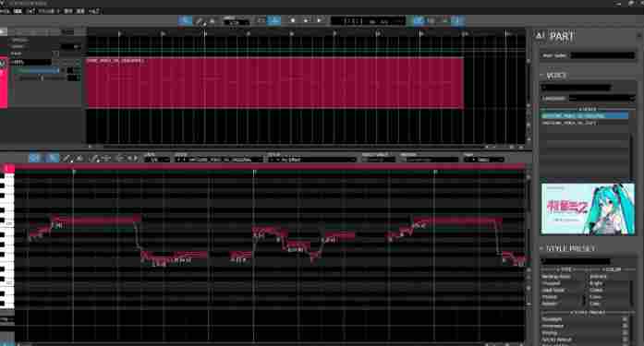Adjust the blue volume slider on the track
This screenshot has height=346, width=644.
click(x=36, y=70)
